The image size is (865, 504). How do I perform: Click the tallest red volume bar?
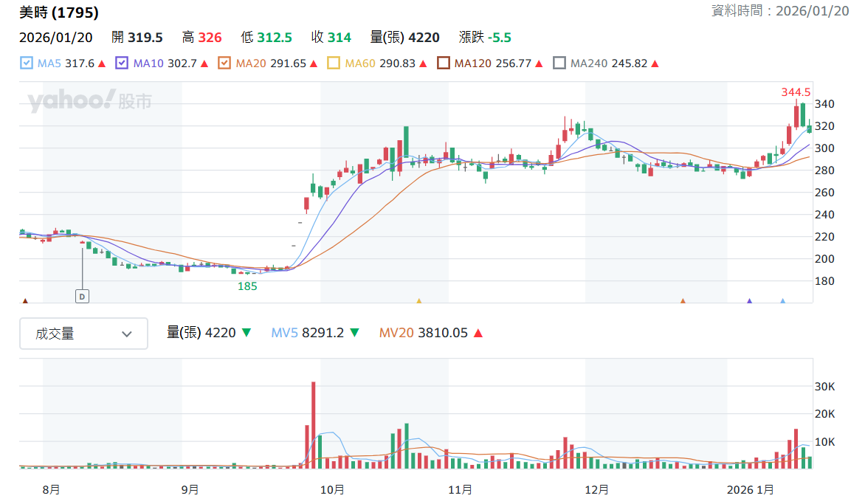(x=314, y=425)
